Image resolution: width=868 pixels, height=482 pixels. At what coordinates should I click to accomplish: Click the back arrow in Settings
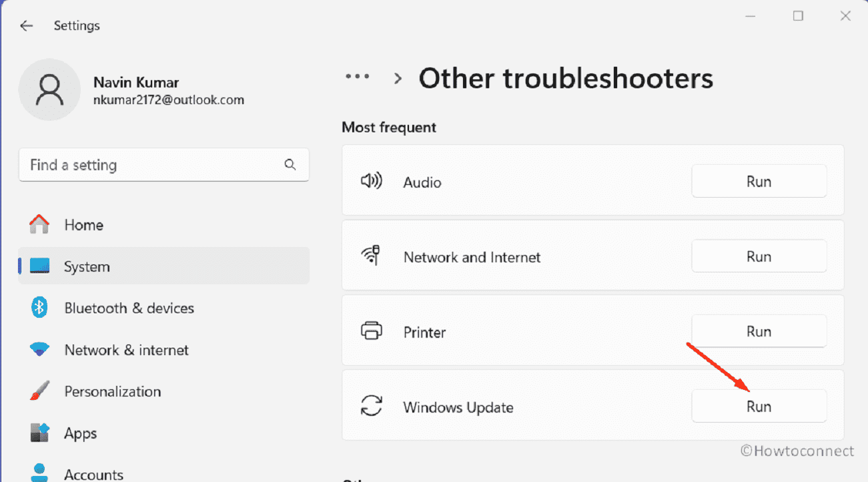click(26, 26)
